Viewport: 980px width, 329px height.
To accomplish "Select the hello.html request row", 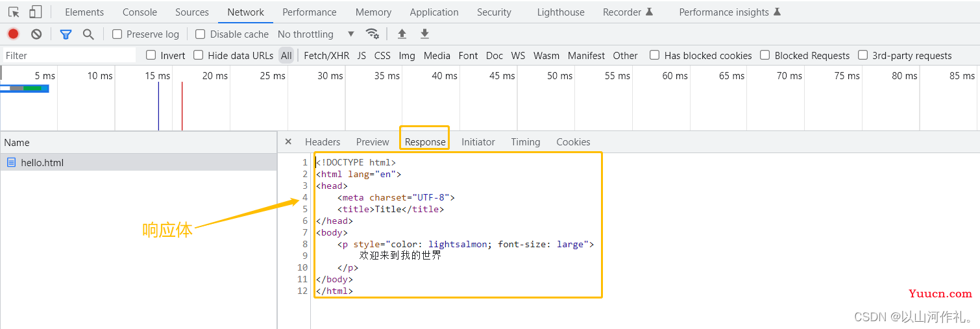I will 138,162.
